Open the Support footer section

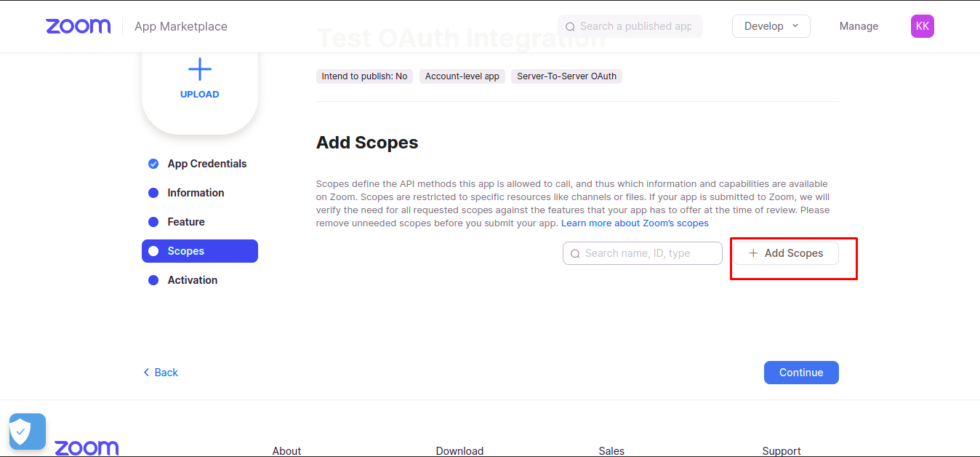pyautogui.click(x=782, y=451)
